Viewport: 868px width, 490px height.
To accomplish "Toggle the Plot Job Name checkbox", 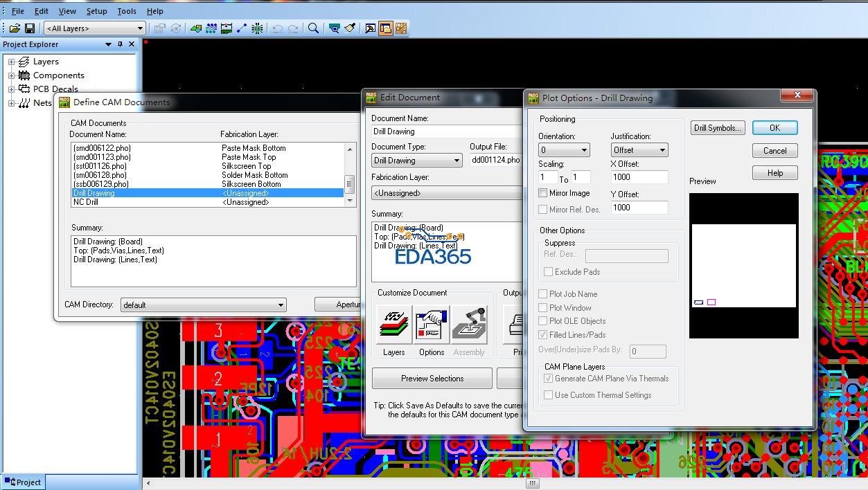I will [x=544, y=294].
